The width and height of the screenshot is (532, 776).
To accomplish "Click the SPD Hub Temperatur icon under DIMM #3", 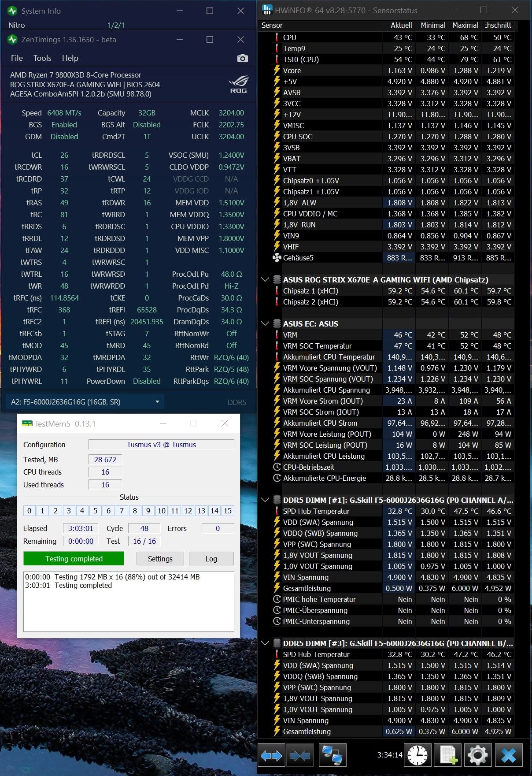I will point(277,654).
